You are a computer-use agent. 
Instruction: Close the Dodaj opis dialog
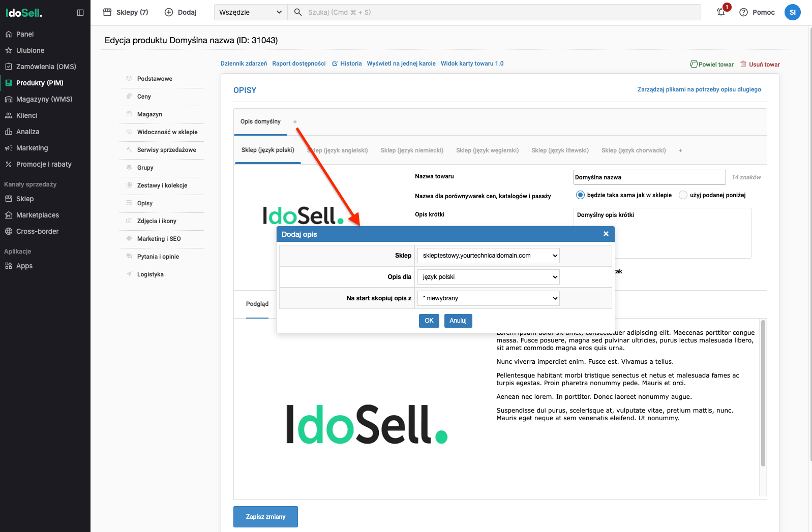[606, 234]
